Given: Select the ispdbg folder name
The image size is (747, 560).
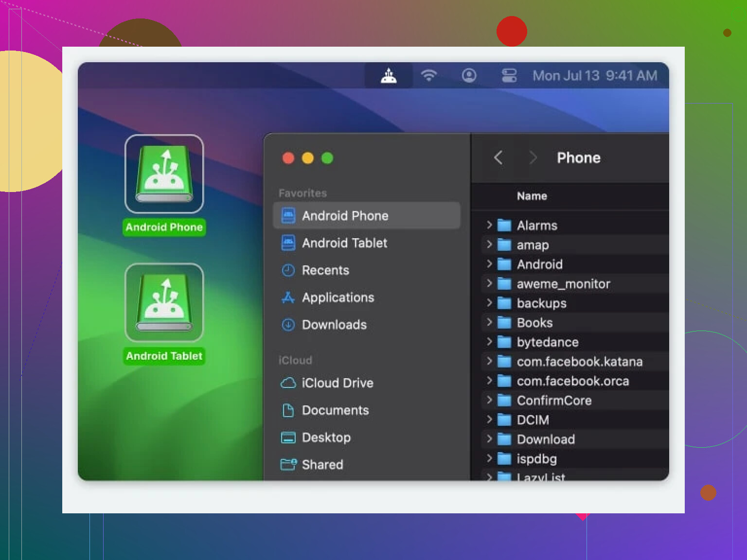Looking at the screenshot, I should (x=536, y=459).
